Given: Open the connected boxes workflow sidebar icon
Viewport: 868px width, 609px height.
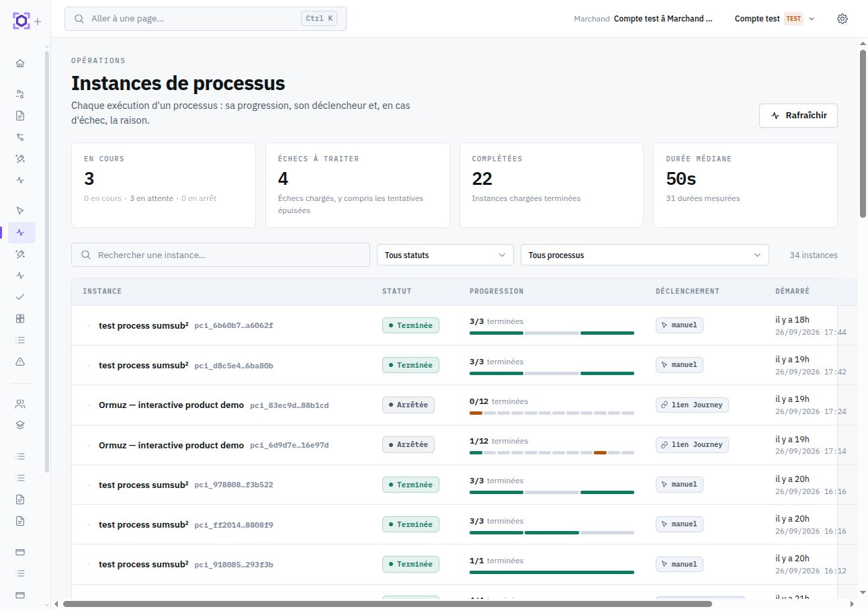Looking at the screenshot, I should 20,94.
